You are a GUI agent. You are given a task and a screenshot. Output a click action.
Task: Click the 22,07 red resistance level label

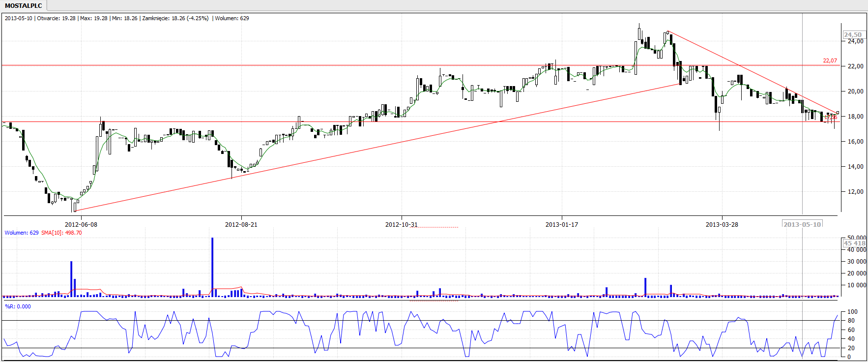[830, 60]
